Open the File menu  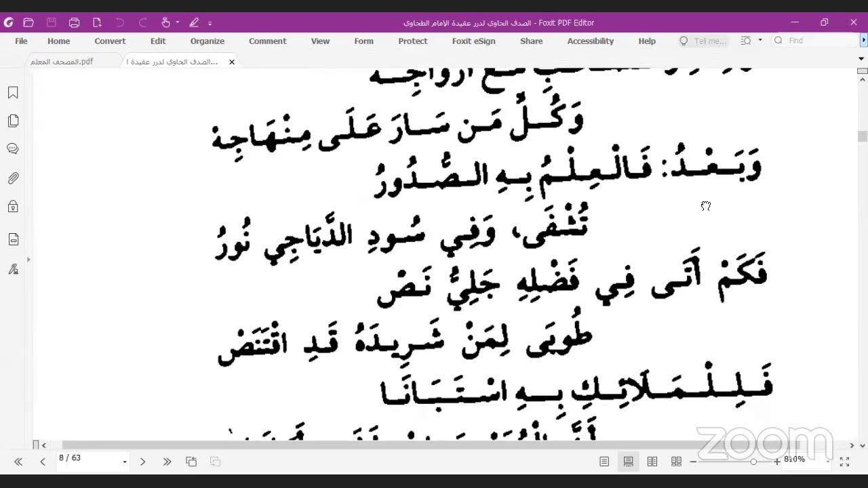[21, 41]
